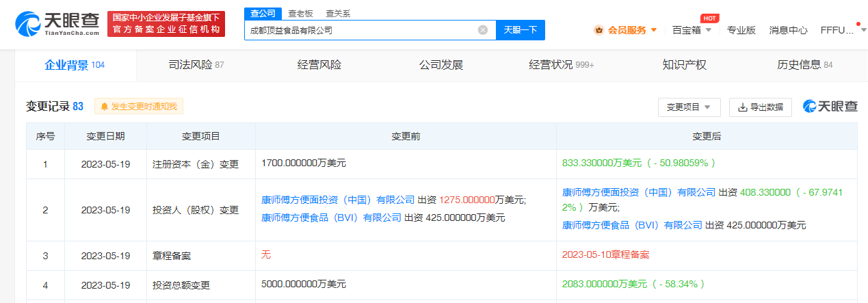This screenshot has height=303, width=868.
Task: Click the value 5000.000000万美元
Action: point(304,283)
